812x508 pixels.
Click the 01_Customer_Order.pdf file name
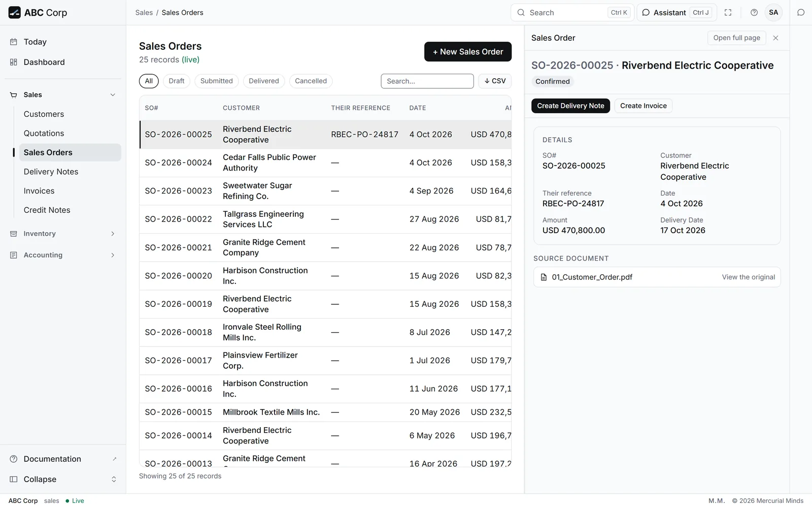[x=592, y=277]
